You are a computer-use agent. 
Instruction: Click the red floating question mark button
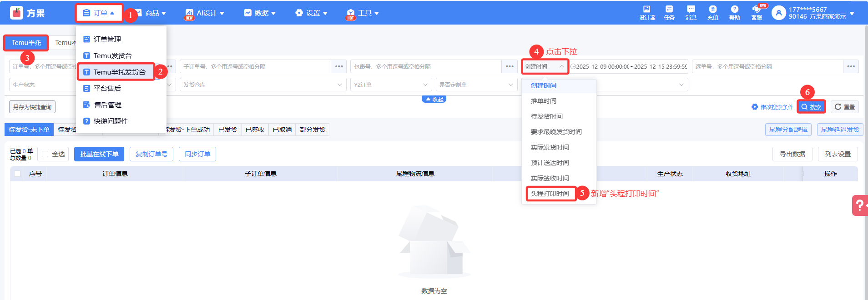click(x=859, y=205)
